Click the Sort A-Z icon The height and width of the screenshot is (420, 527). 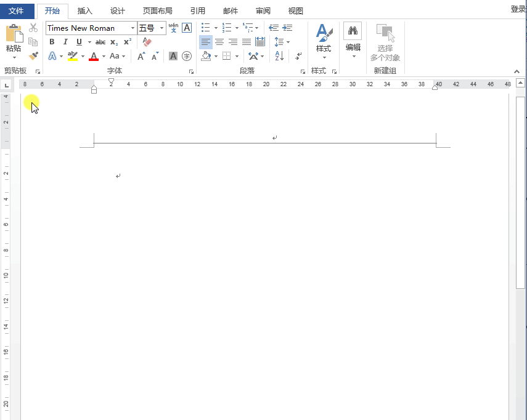pyautogui.click(x=279, y=56)
